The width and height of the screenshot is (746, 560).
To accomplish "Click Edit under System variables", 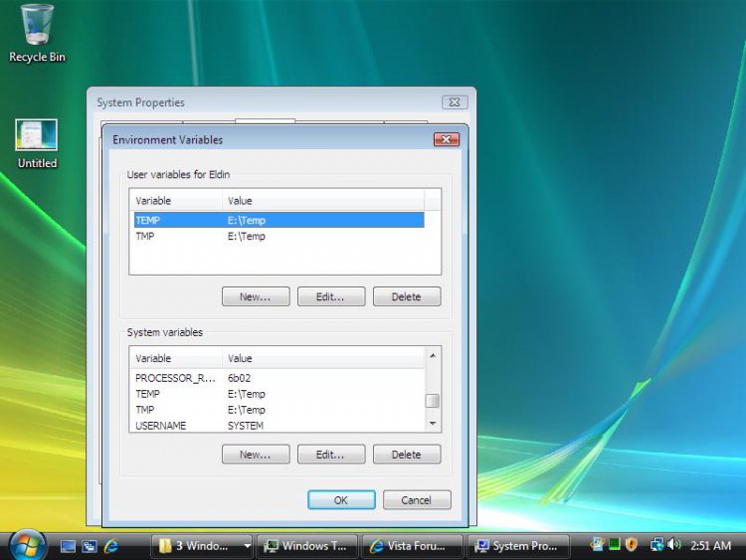I will pyautogui.click(x=330, y=455).
